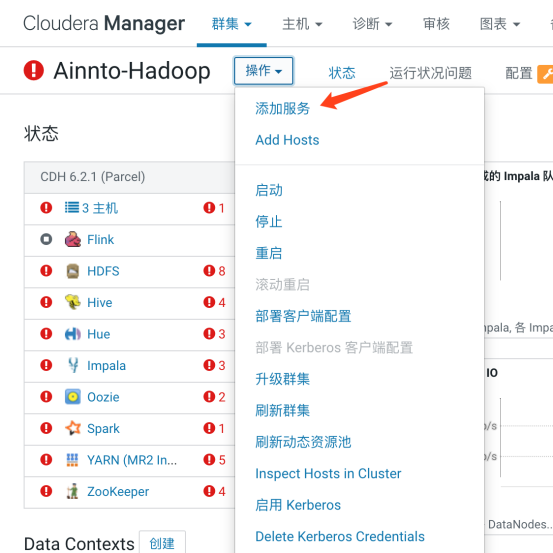Click the red alert icon with count 8
Image resolution: width=553 pixels, height=553 pixels.
209,271
